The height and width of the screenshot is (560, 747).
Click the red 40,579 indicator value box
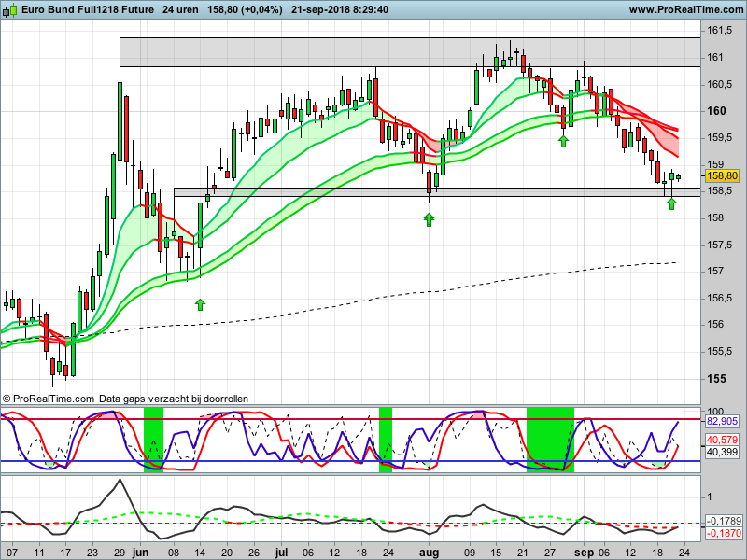(722, 440)
